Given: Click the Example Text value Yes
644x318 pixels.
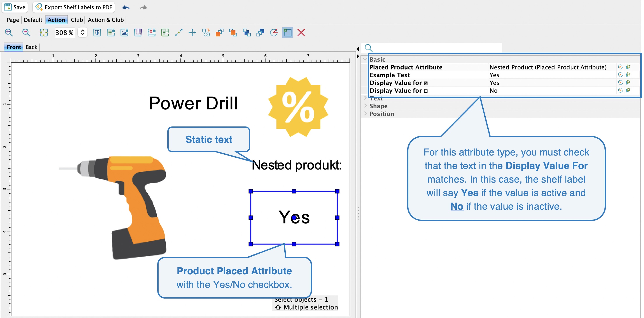Looking at the screenshot, I should pyautogui.click(x=552, y=75).
